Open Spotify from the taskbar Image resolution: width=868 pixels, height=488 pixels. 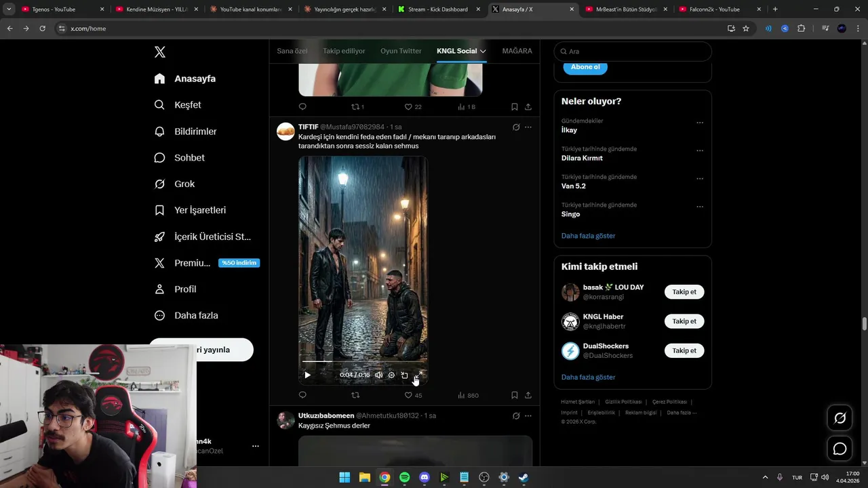click(x=405, y=477)
